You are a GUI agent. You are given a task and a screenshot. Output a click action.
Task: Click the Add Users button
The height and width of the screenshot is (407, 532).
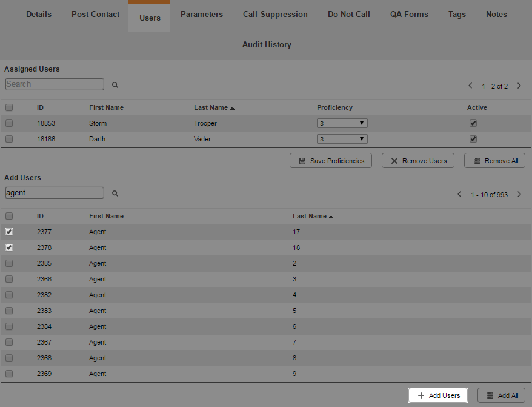point(438,395)
